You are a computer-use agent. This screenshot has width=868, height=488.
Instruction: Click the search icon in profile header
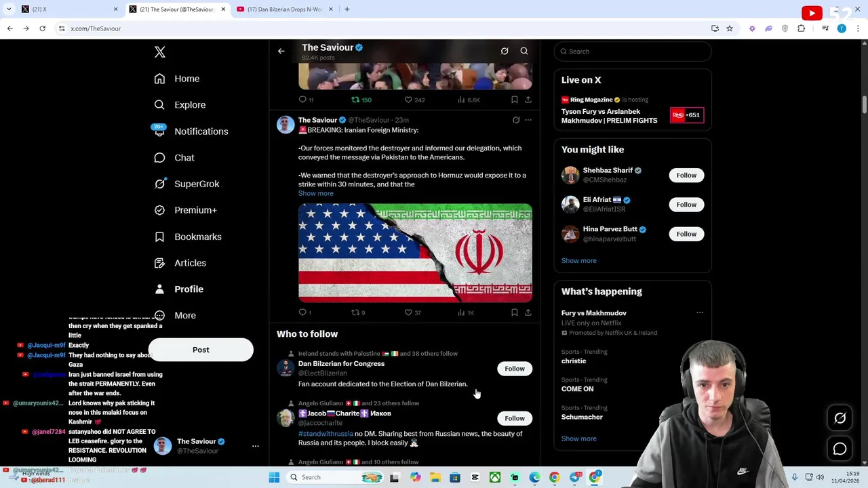click(524, 51)
